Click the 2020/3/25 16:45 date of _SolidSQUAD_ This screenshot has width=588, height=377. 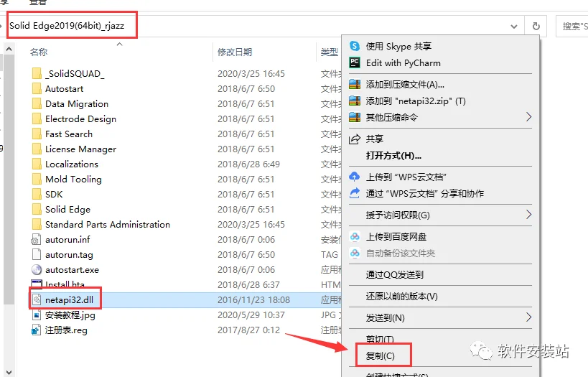pos(251,73)
